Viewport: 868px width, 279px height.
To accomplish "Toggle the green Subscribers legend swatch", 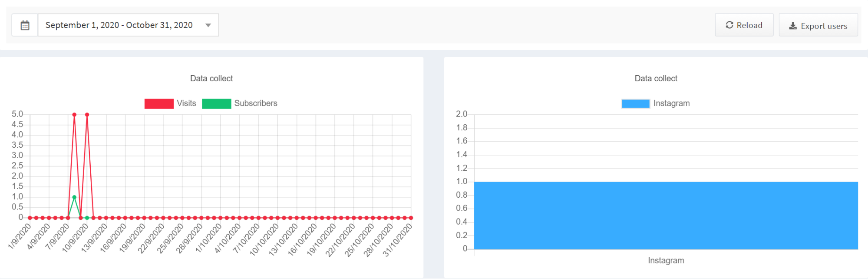I will pyautogui.click(x=217, y=103).
